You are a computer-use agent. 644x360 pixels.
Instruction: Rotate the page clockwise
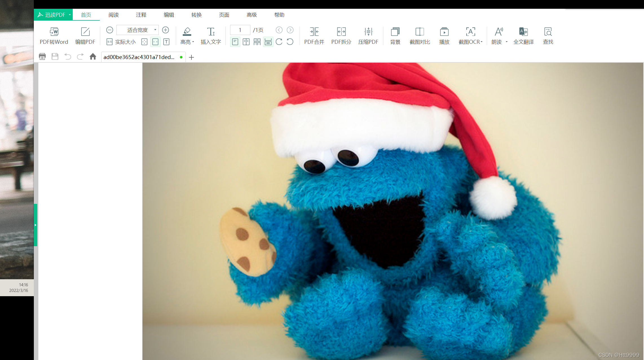[279, 42]
